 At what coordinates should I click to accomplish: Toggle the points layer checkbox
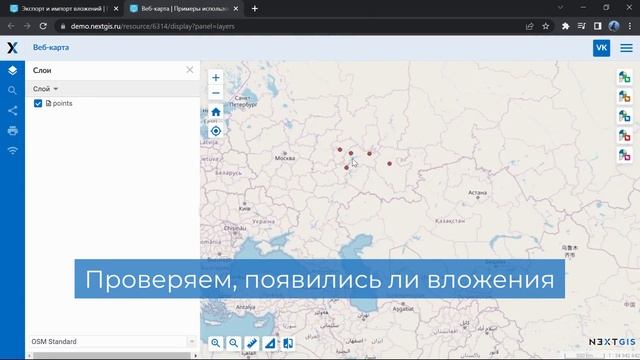[38, 103]
